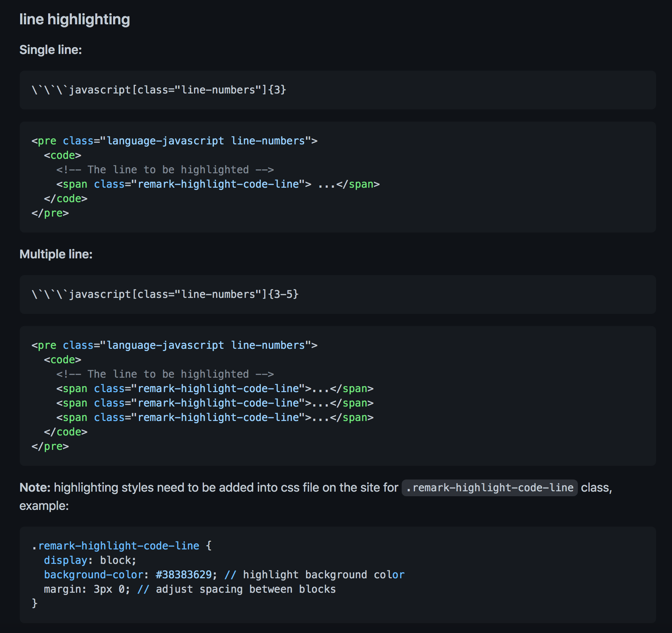Click the second span line in multi-line block
This screenshot has height=633, width=672.
tap(215, 403)
